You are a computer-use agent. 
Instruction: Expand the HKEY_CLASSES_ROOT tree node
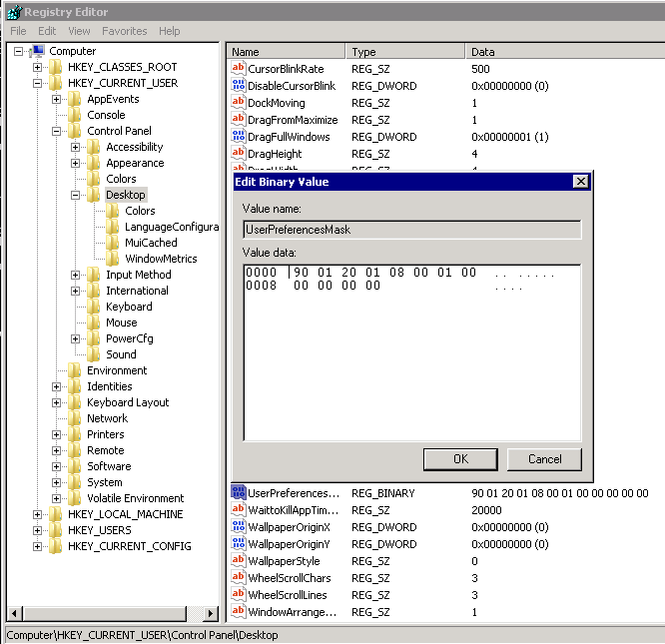[x=38, y=67]
